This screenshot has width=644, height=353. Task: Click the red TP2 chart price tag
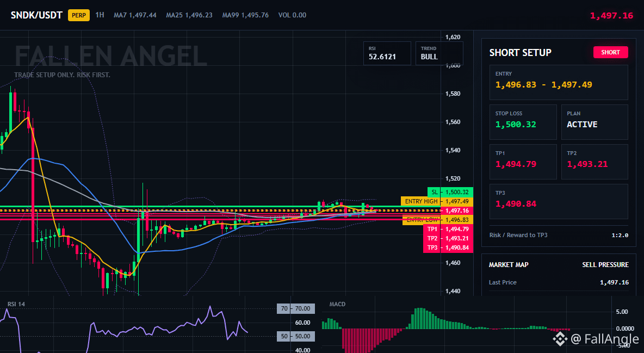click(x=448, y=238)
